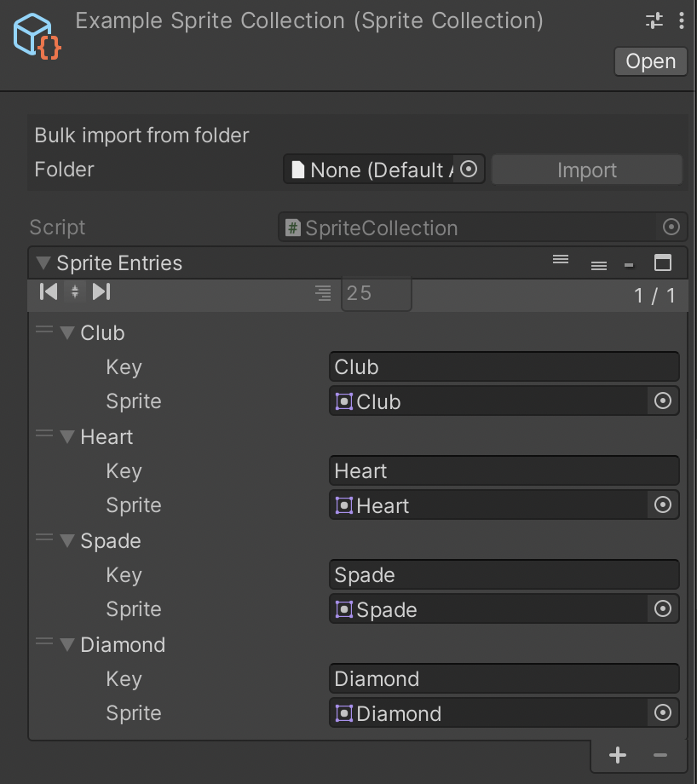This screenshot has width=697, height=784.
Task: Jump to first page of Sprite Entries
Action: [48, 291]
